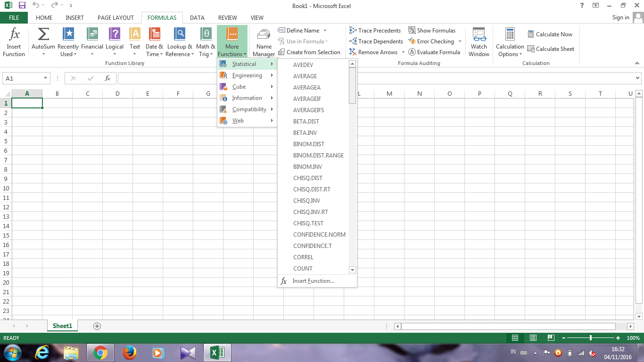
Task: Switch to Page Break Preview in status bar
Action: [x=551, y=338]
